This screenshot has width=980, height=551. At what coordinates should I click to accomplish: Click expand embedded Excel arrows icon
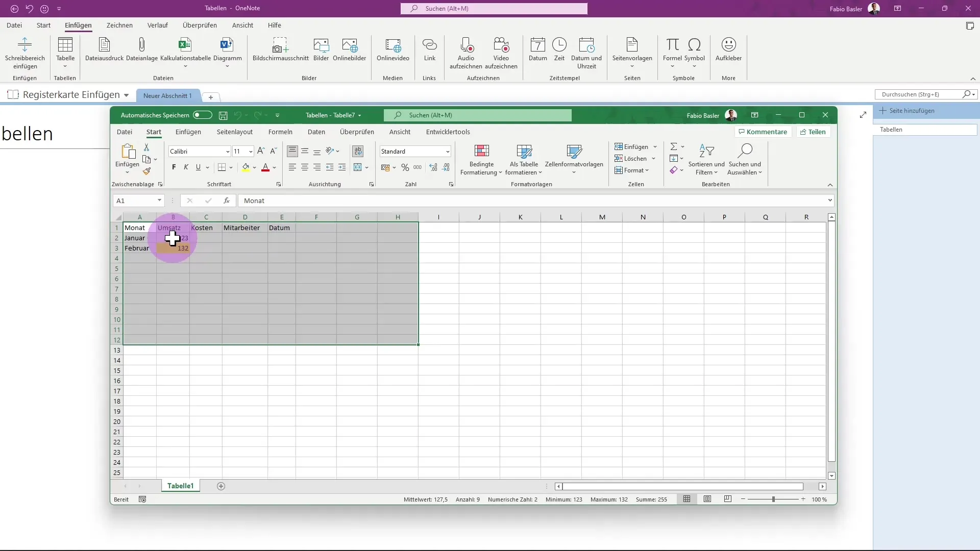tap(863, 115)
